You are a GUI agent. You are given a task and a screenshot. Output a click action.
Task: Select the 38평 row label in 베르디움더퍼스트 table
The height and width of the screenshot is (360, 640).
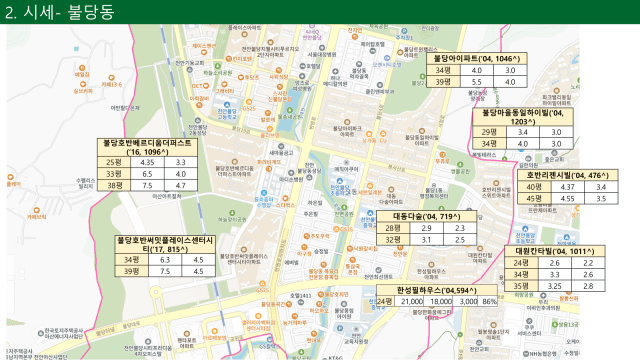pyautogui.click(x=114, y=185)
